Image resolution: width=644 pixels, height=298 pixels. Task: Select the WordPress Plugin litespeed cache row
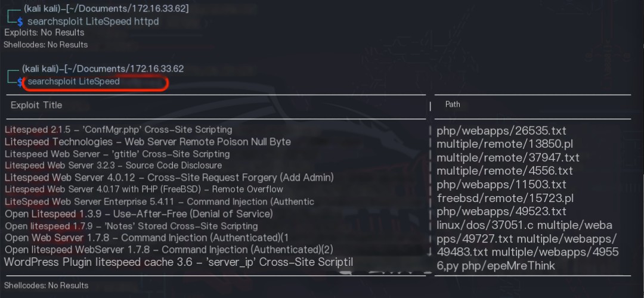click(178, 262)
